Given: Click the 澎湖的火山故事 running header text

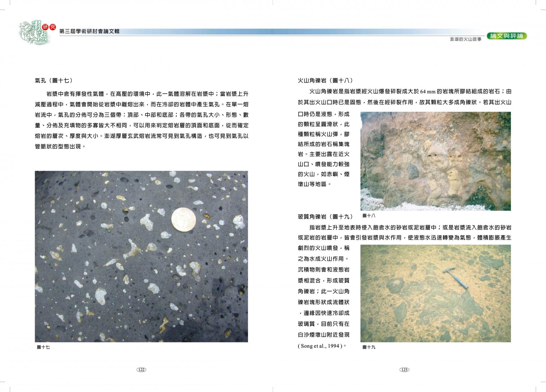Looking at the screenshot, I should click(x=465, y=40).
